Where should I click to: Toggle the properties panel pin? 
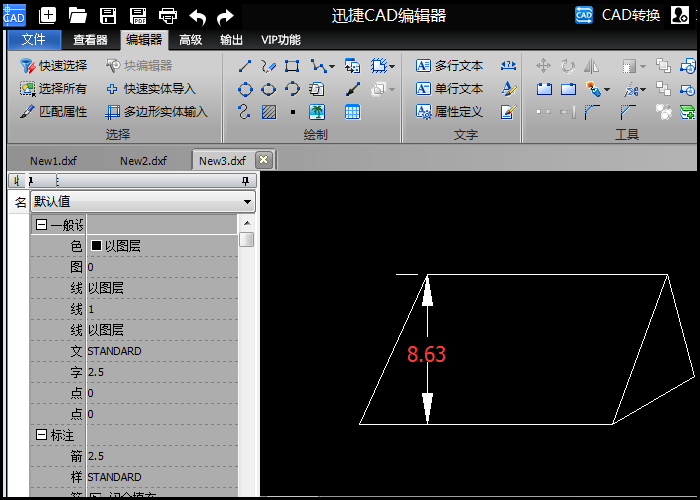pos(245,180)
